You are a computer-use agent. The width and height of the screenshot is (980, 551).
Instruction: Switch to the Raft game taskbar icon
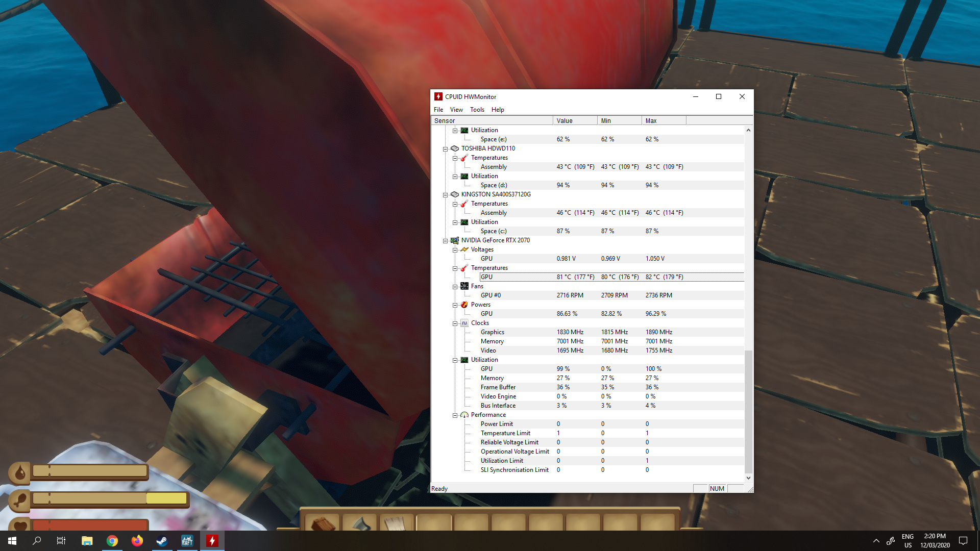pyautogui.click(x=187, y=541)
